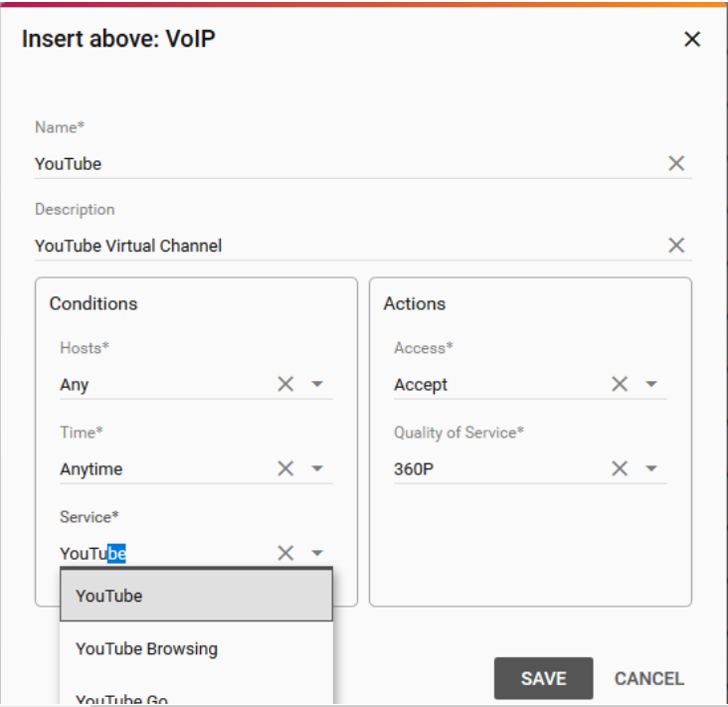This screenshot has width=728, height=707.
Task: Choose YouTube Browsing from the list
Action: pos(196,648)
